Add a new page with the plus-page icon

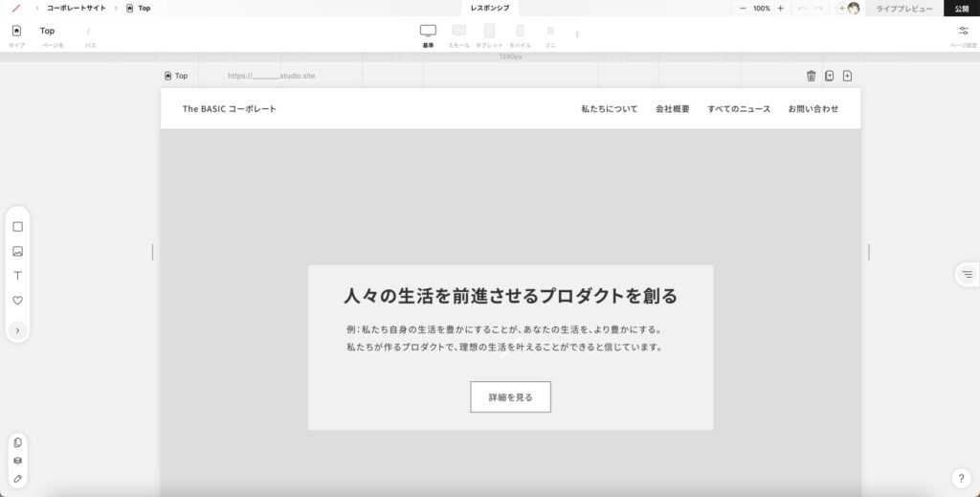click(x=848, y=76)
